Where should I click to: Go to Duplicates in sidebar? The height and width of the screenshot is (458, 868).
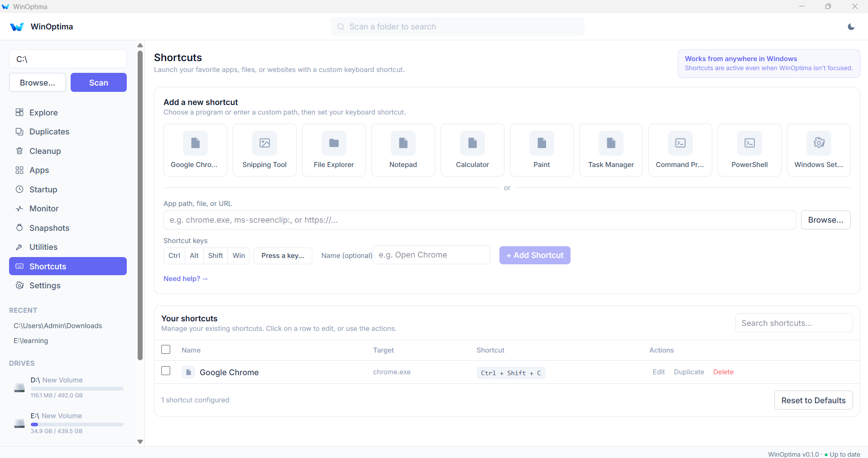click(68, 132)
